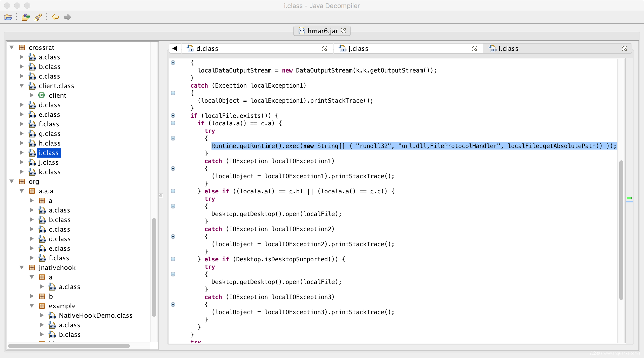Fold the else-if Desktop.isDesktopSupported block
This screenshot has width=644, height=358.
click(x=173, y=259)
